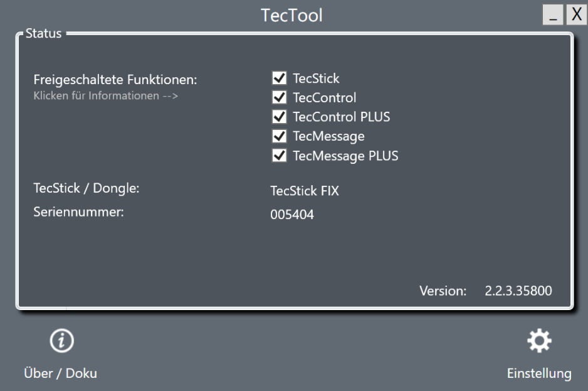Click the Über / Doku text label
The width and height of the screenshot is (588, 391).
click(60, 373)
